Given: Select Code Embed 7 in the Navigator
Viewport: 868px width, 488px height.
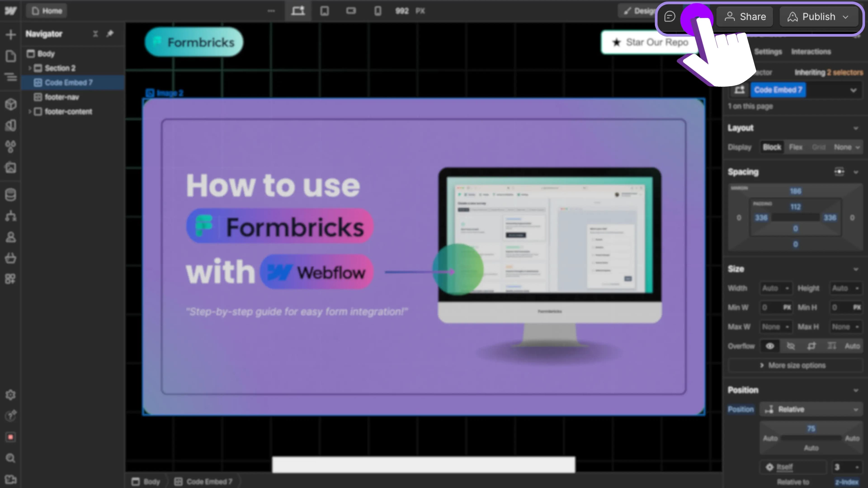Looking at the screenshot, I should pos(73,82).
